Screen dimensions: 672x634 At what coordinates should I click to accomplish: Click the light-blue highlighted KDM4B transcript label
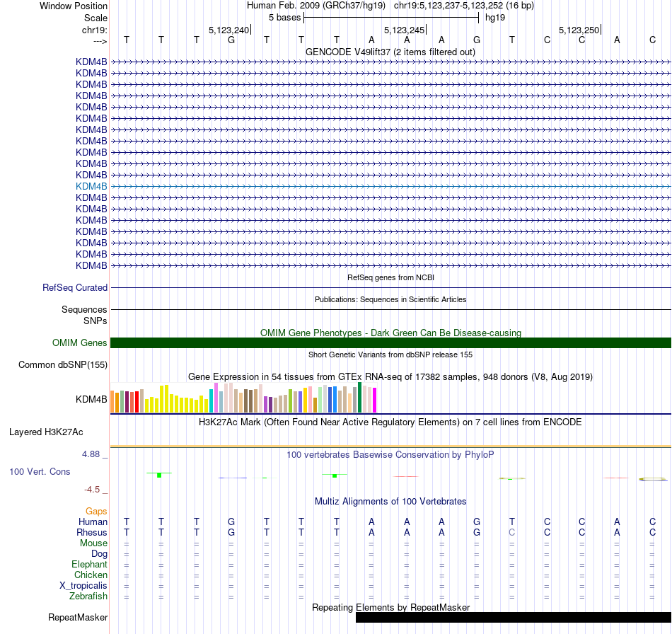pyautogui.click(x=91, y=187)
